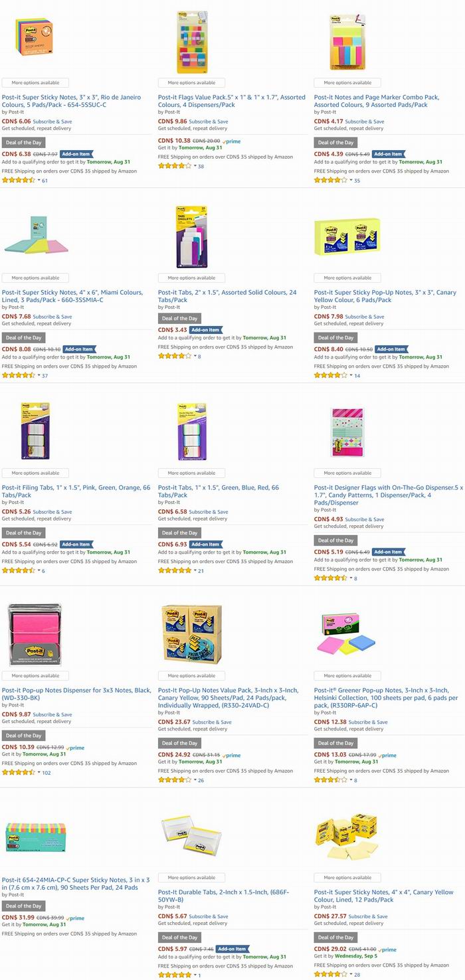Screen dimensions: 465x980
Task: Click More options available for Candy Patterns flags
Action: click(x=348, y=473)
